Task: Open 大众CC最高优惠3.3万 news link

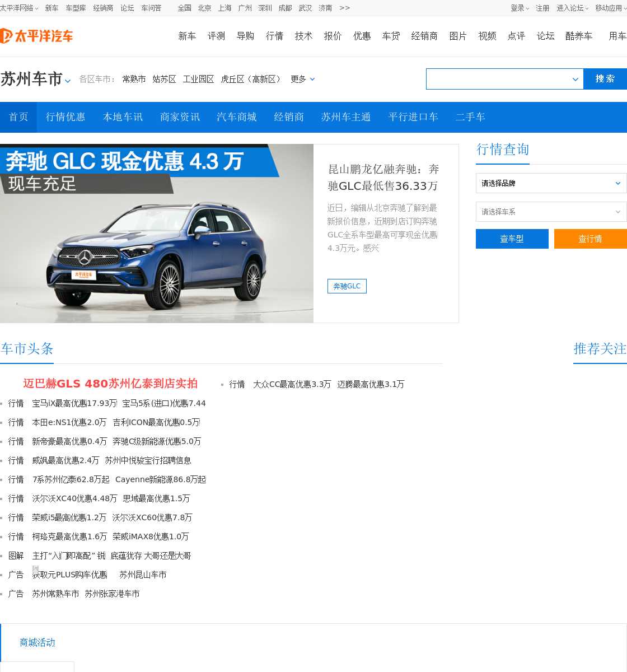Action: click(x=292, y=384)
